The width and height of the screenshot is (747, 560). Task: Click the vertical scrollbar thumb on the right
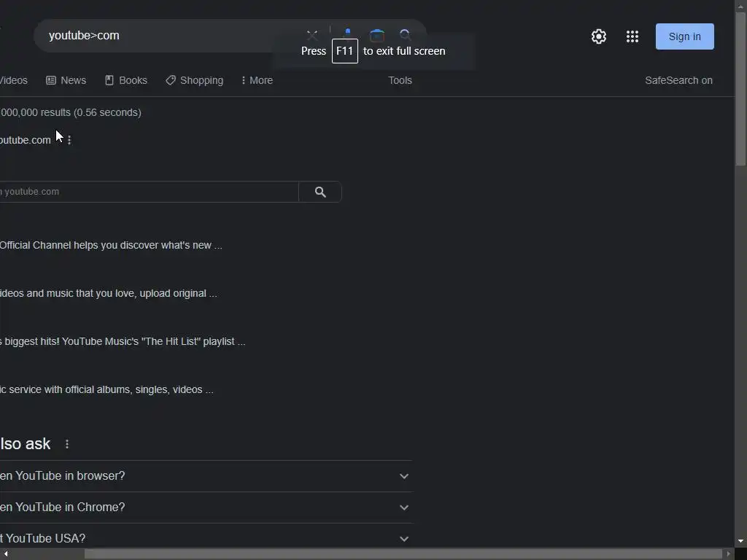click(x=740, y=89)
